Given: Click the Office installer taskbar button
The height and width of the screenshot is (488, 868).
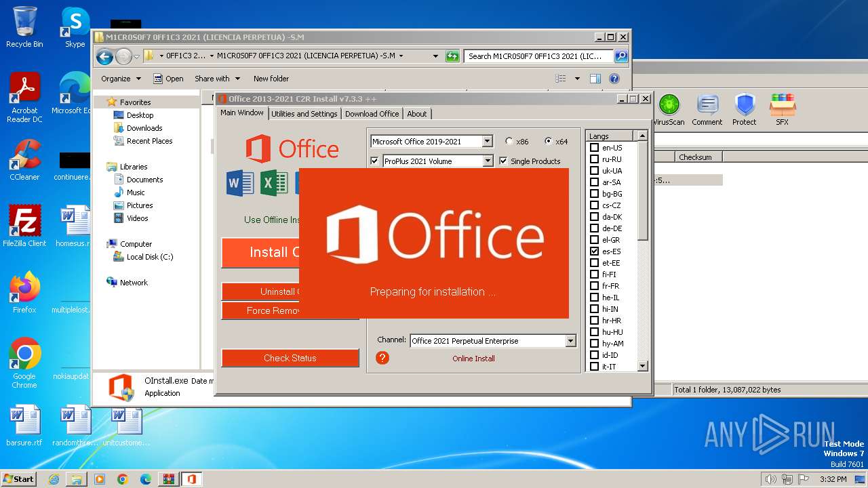Looking at the screenshot, I should [x=191, y=479].
